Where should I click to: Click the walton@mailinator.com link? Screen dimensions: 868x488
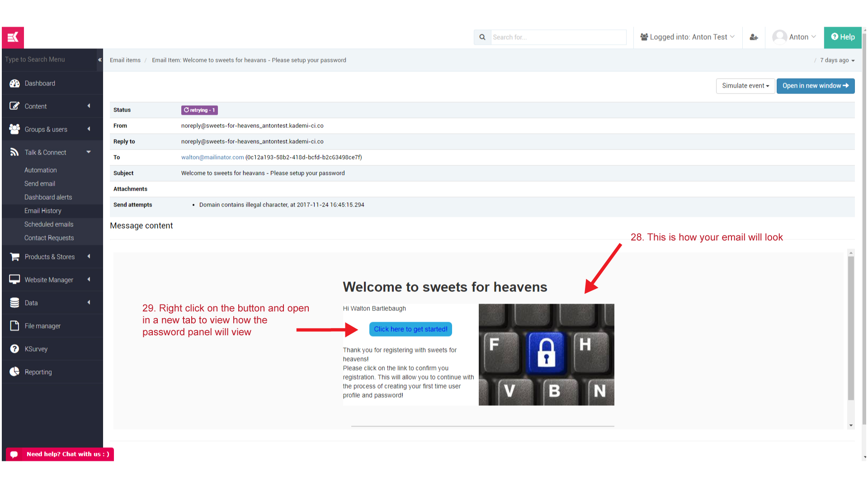coord(212,157)
